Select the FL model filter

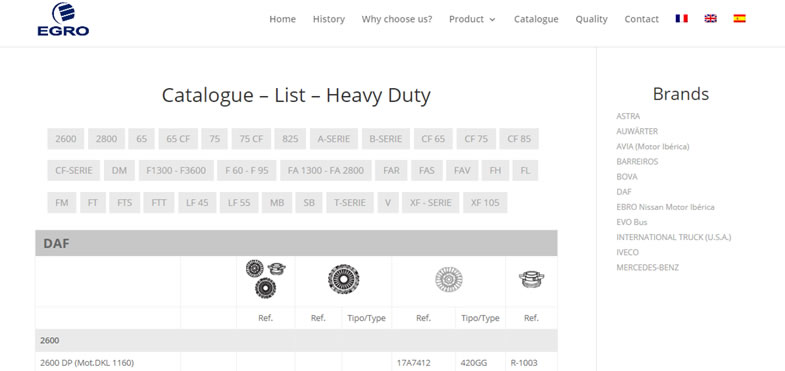point(525,170)
